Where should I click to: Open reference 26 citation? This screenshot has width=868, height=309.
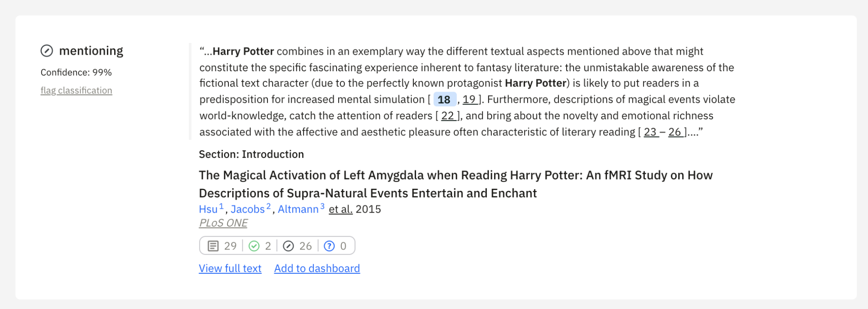(x=675, y=132)
